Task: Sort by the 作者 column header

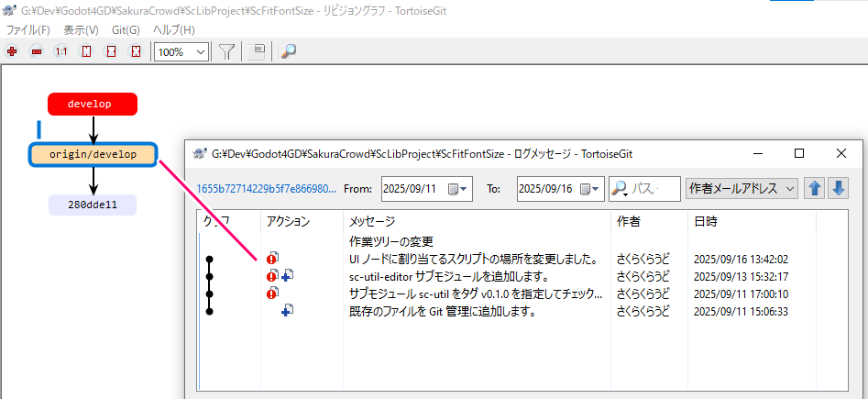Action: click(649, 222)
